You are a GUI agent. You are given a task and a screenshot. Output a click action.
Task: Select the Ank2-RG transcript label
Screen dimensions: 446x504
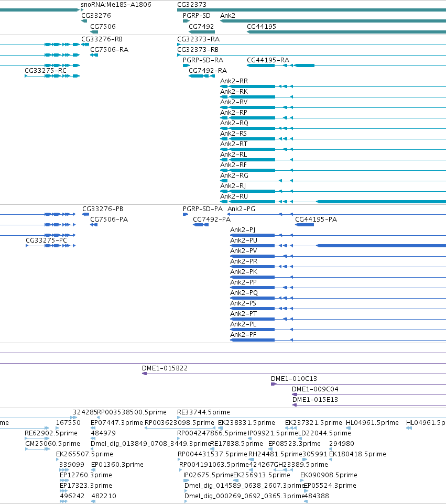(x=234, y=175)
